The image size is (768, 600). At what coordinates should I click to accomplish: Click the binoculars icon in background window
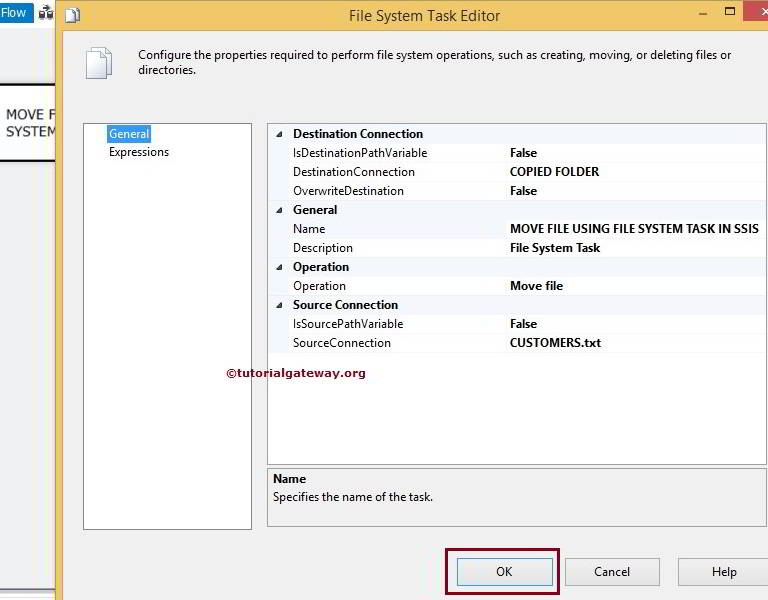coord(46,13)
